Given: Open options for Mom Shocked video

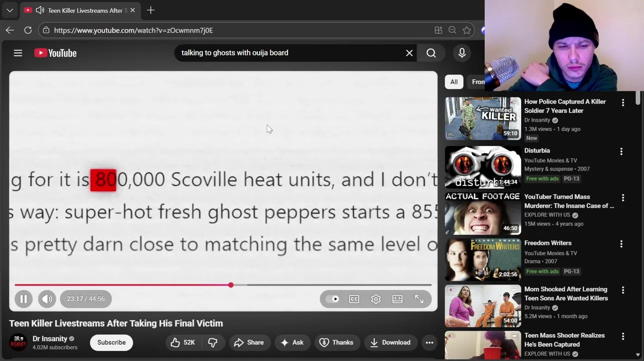Looking at the screenshot, I should click(623, 290).
